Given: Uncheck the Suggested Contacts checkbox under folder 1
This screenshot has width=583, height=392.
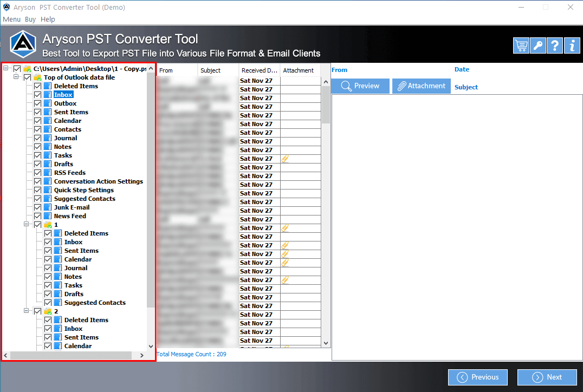Looking at the screenshot, I should pos(48,303).
